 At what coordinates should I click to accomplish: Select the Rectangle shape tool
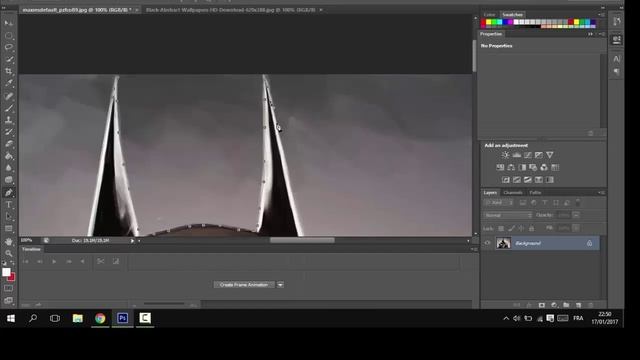9,229
